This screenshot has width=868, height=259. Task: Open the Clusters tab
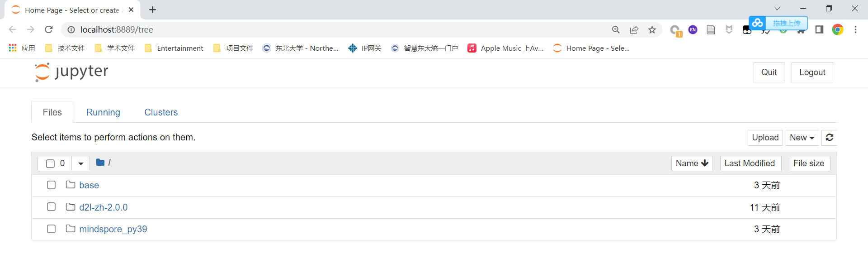pos(161,112)
